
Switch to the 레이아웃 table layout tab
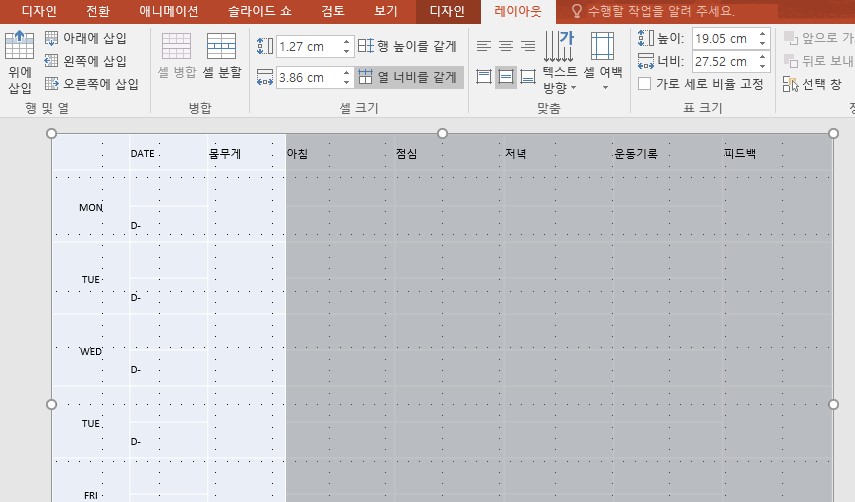point(518,11)
